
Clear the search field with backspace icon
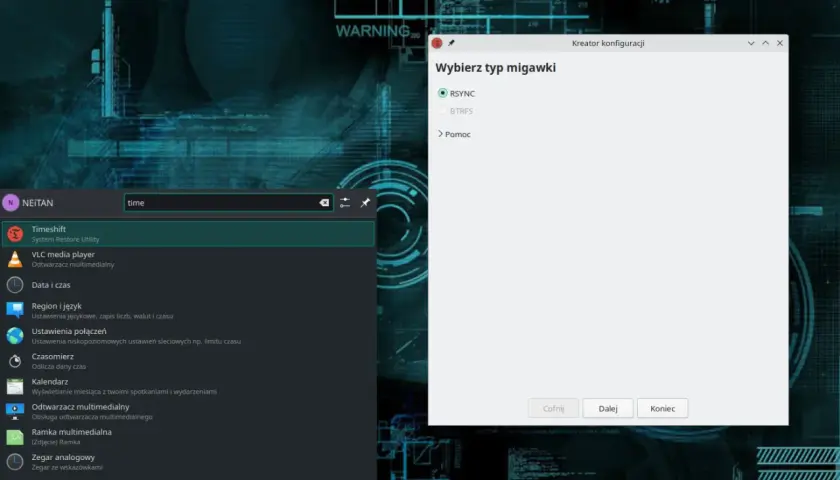[324, 202]
